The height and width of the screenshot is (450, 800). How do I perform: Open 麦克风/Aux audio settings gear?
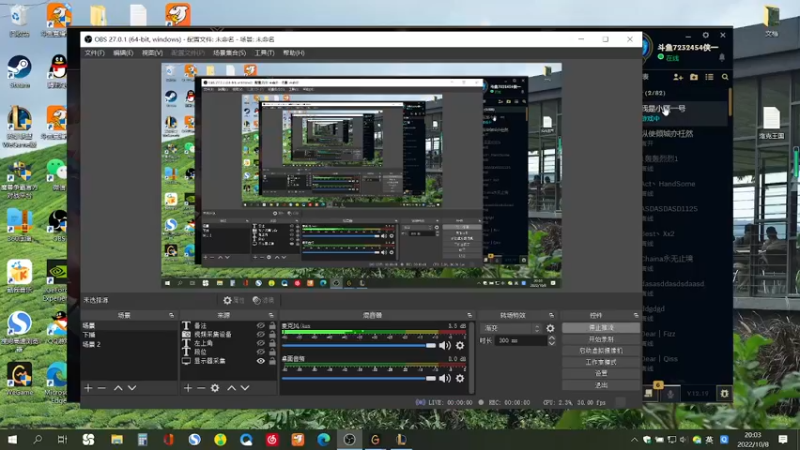click(x=460, y=345)
